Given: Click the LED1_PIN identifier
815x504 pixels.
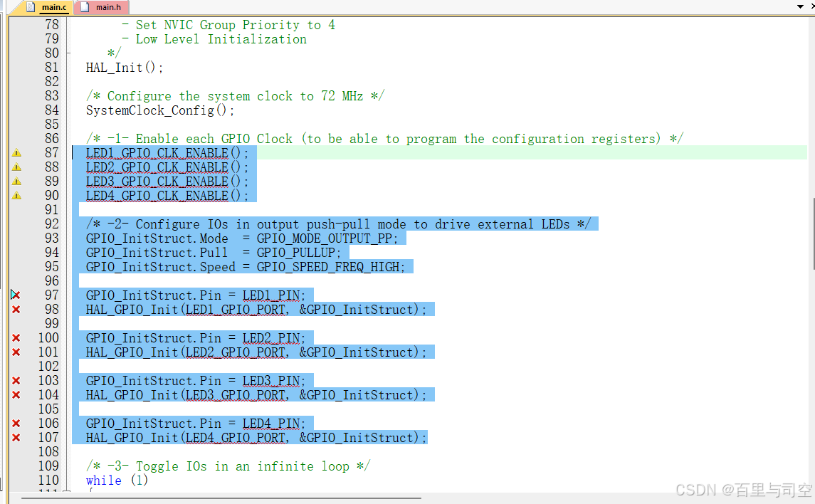Looking at the screenshot, I should [270, 295].
